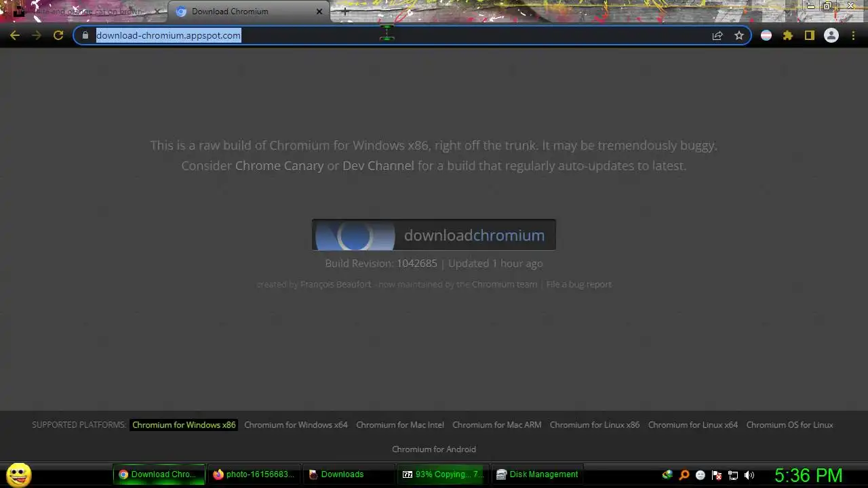Switch to Download Chromium taskbar button

(x=159, y=474)
